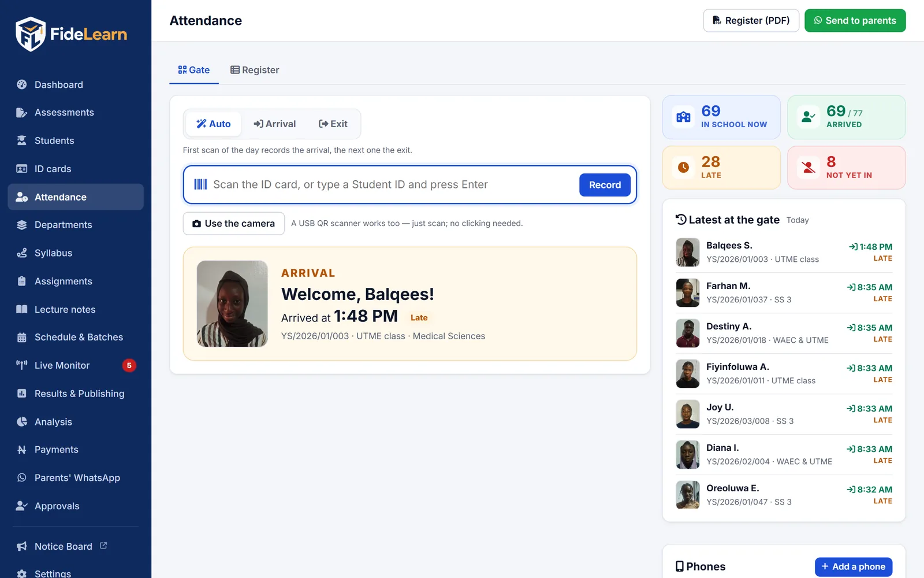
Task: Click the Live Monitor badge showing 5
Action: (129, 365)
